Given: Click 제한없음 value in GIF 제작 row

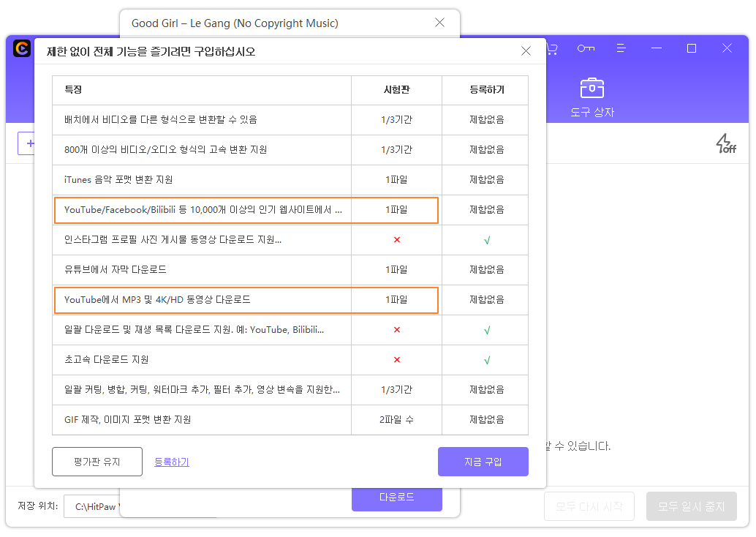Looking at the screenshot, I should click(x=486, y=420).
